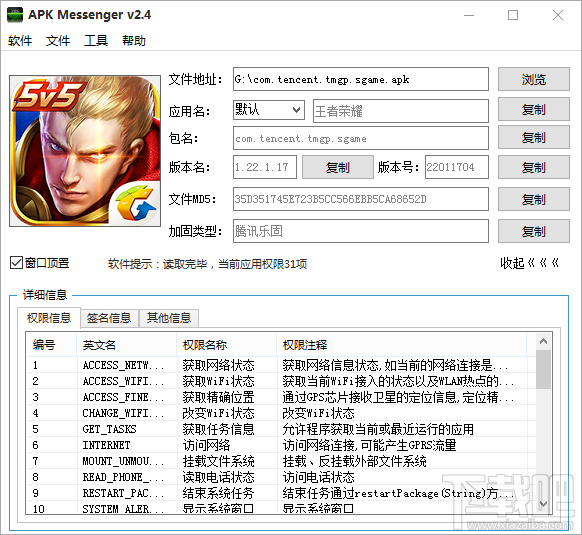Open the 工具 menu
The image size is (582, 535).
[x=96, y=40]
